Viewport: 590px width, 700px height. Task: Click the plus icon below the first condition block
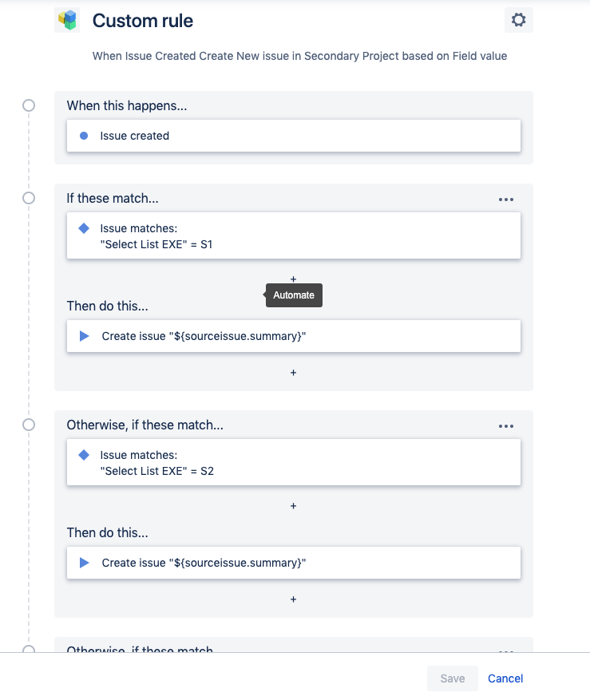[293, 279]
